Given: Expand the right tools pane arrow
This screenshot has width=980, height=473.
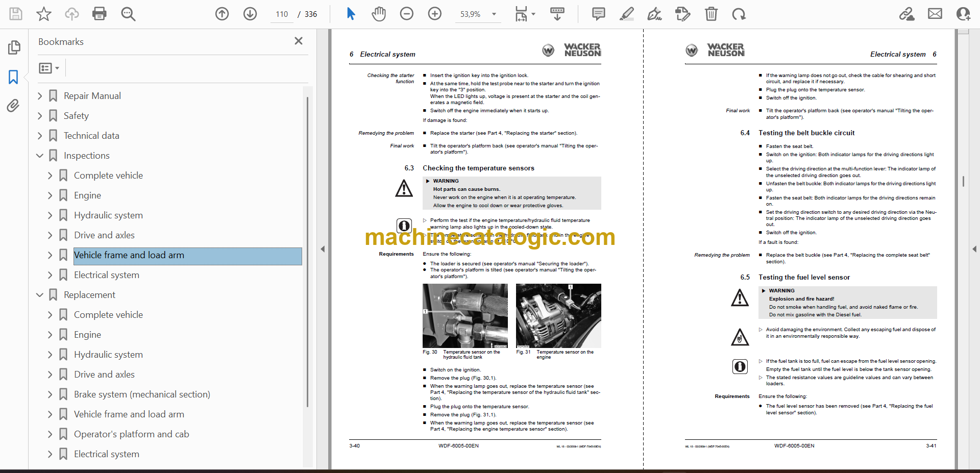Looking at the screenshot, I should tap(974, 249).
